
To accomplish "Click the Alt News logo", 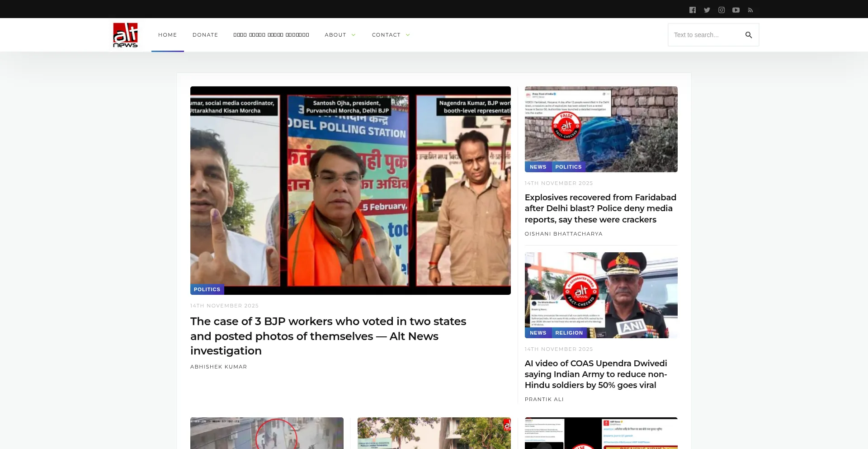I will [x=125, y=35].
